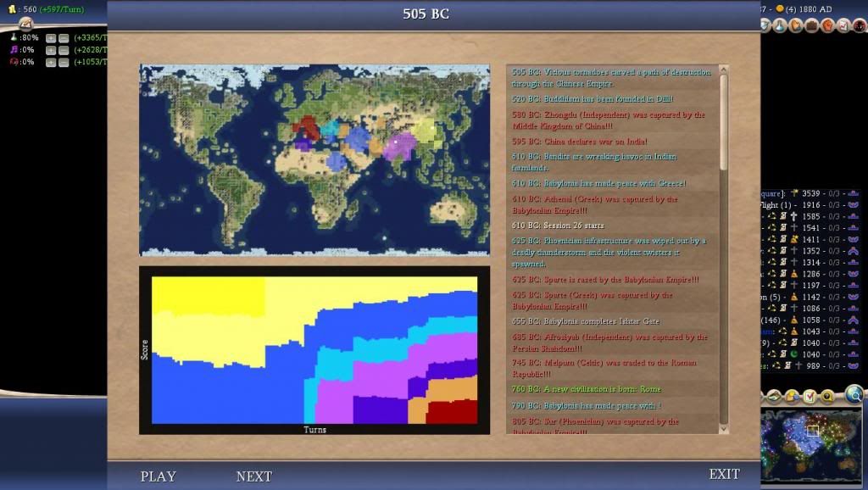Click the 560 gold amount text
Image resolution: width=868 pixels, height=490 pixels.
click(30, 9)
